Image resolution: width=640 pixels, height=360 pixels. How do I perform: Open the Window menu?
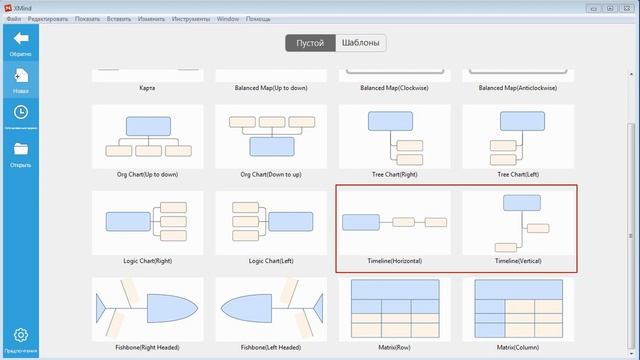click(x=228, y=19)
